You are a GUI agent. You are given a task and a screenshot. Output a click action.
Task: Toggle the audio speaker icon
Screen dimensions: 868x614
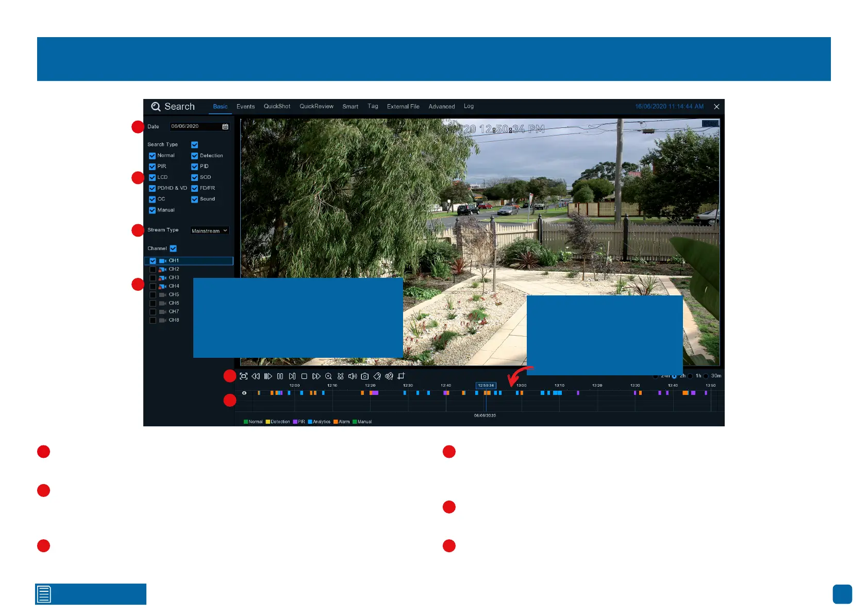point(353,376)
